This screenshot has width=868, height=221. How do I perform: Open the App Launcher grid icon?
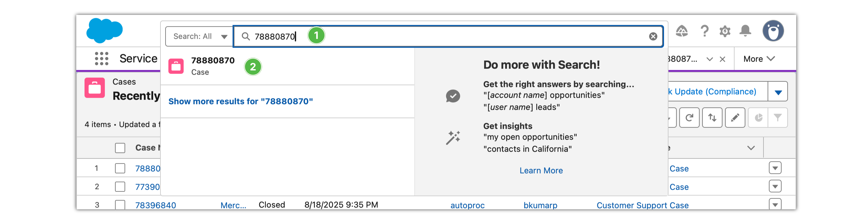pyautogui.click(x=101, y=59)
